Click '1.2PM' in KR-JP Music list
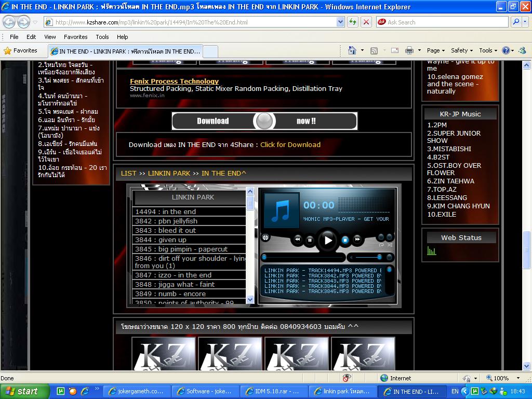The height and width of the screenshot is (399, 532). (x=437, y=125)
